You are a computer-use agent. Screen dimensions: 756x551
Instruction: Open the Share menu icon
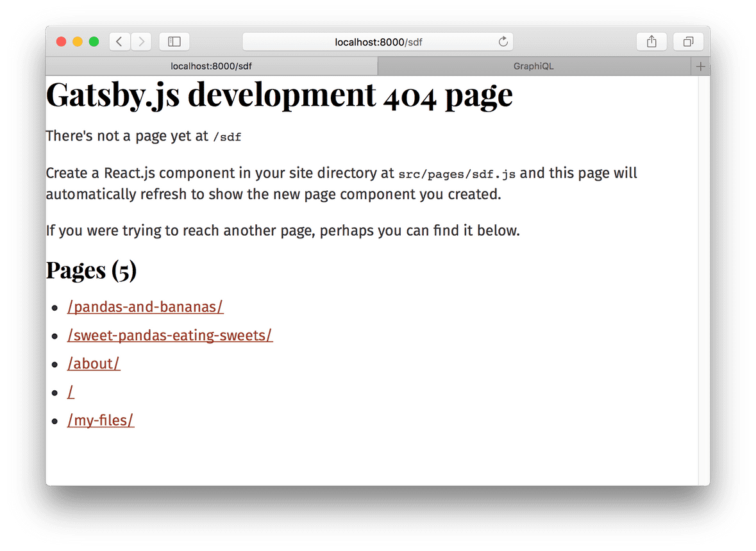click(651, 42)
